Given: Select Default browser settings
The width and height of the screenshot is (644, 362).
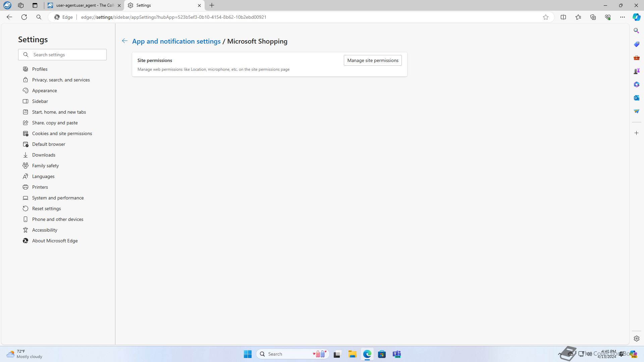Looking at the screenshot, I should pos(49,144).
